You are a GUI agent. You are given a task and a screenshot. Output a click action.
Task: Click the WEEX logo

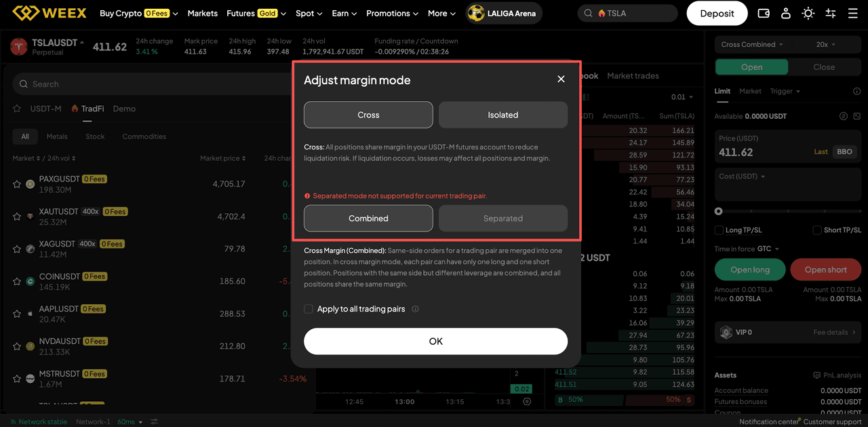(51, 13)
